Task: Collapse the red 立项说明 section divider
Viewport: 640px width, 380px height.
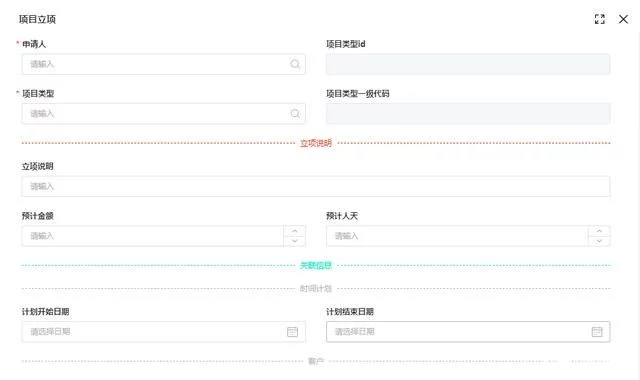Action: 316,143
